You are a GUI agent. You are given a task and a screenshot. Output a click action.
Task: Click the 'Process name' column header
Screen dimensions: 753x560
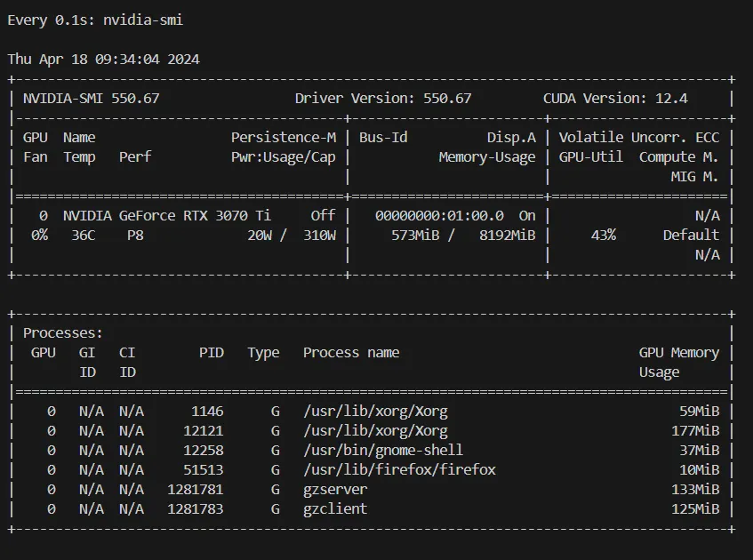(351, 352)
